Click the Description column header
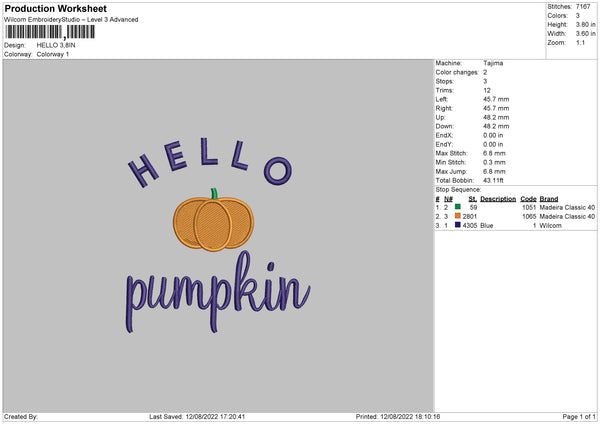The height and width of the screenshot is (424, 600). pos(497,198)
